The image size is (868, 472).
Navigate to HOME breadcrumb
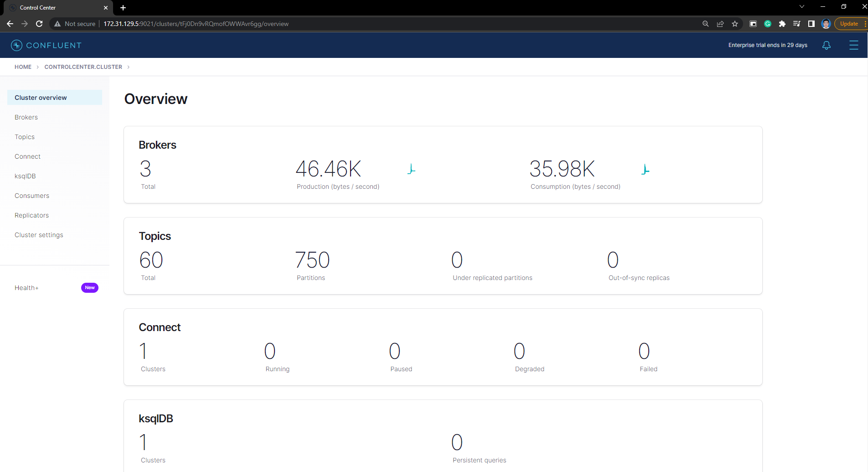(23, 67)
